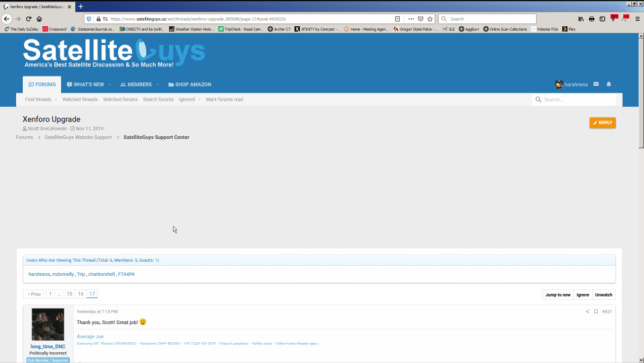This screenshot has height=363, width=644.
Task: Go to the Watched threads sub-menu item
Action: click(x=80, y=99)
